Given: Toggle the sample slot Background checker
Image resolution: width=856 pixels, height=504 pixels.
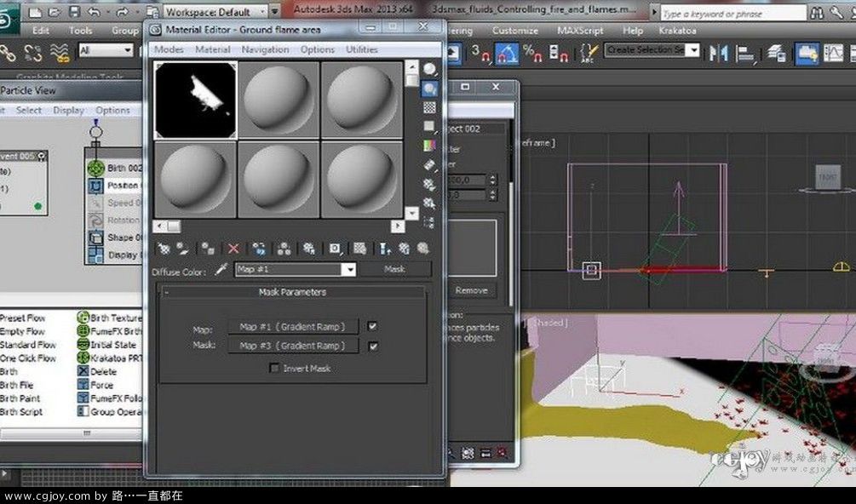Looking at the screenshot, I should [429, 107].
